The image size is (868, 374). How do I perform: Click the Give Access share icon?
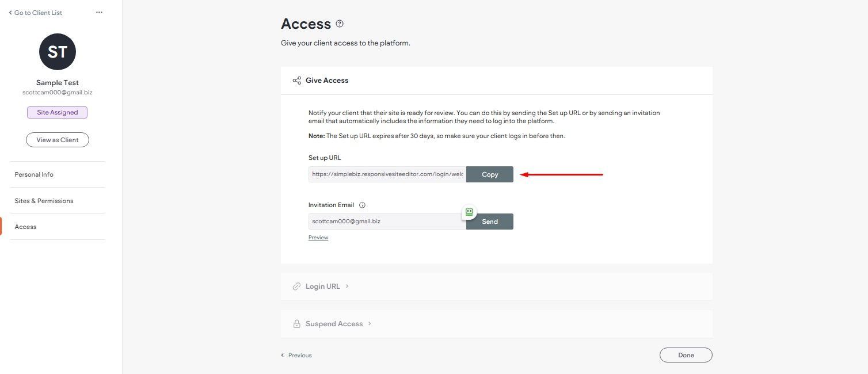coord(297,81)
